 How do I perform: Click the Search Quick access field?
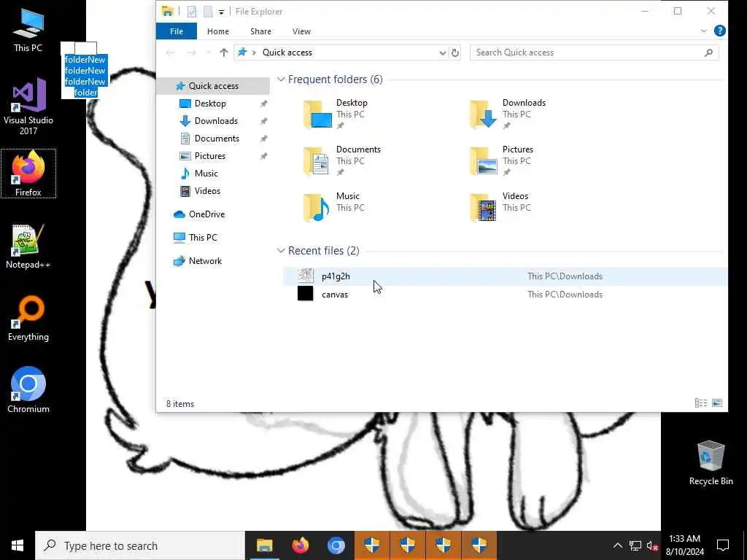click(x=594, y=52)
